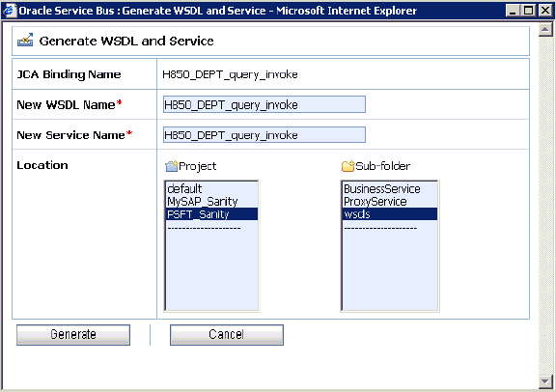Click the dashed separator row in the Sub-folder list
Screen dimensions: 556x392
390,228
